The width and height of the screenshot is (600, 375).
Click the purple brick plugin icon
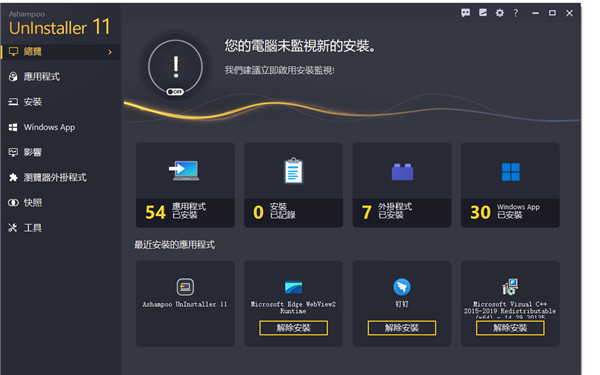(x=402, y=171)
